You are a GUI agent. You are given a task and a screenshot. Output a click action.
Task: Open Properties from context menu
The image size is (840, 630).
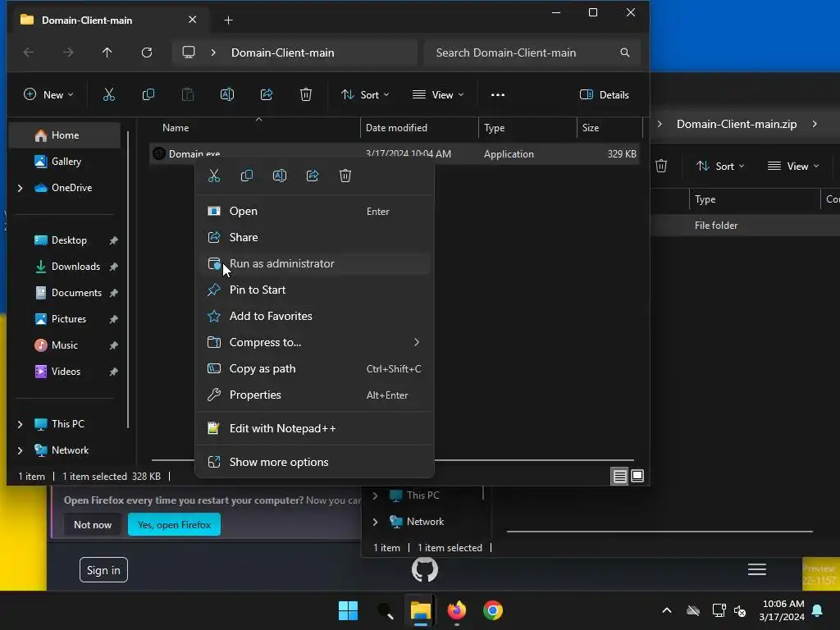pos(314,395)
